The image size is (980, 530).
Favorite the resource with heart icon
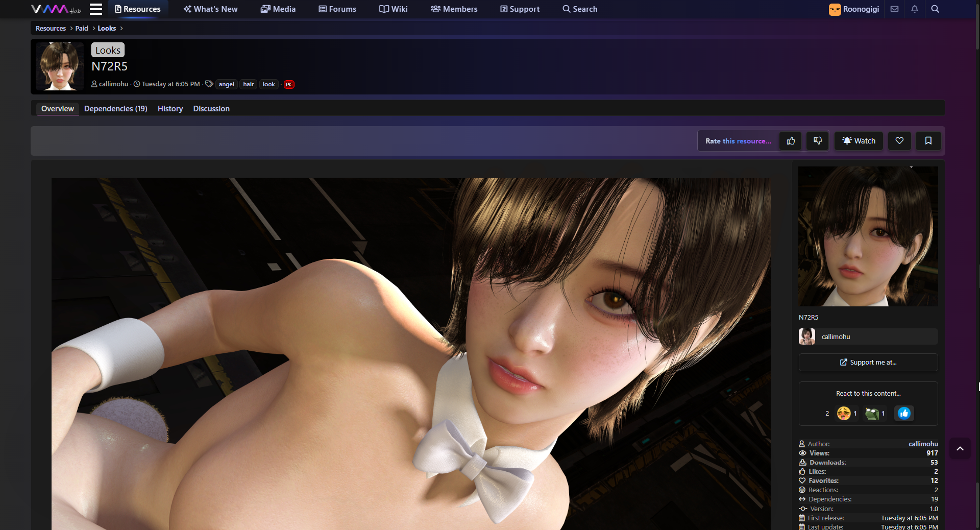coord(899,141)
